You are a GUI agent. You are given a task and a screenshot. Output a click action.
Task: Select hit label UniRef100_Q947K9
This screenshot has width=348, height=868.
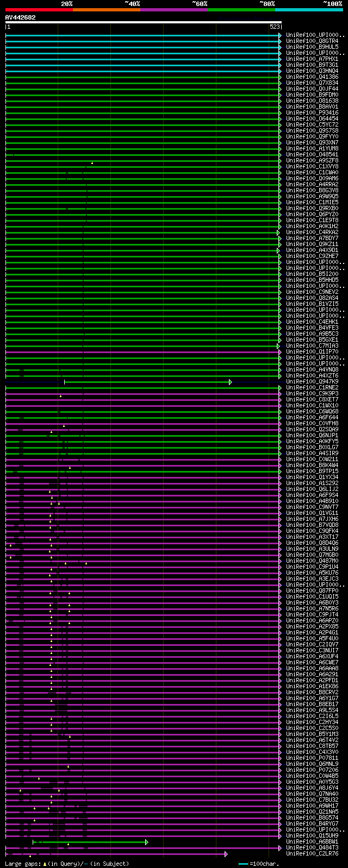(x=312, y=382)
